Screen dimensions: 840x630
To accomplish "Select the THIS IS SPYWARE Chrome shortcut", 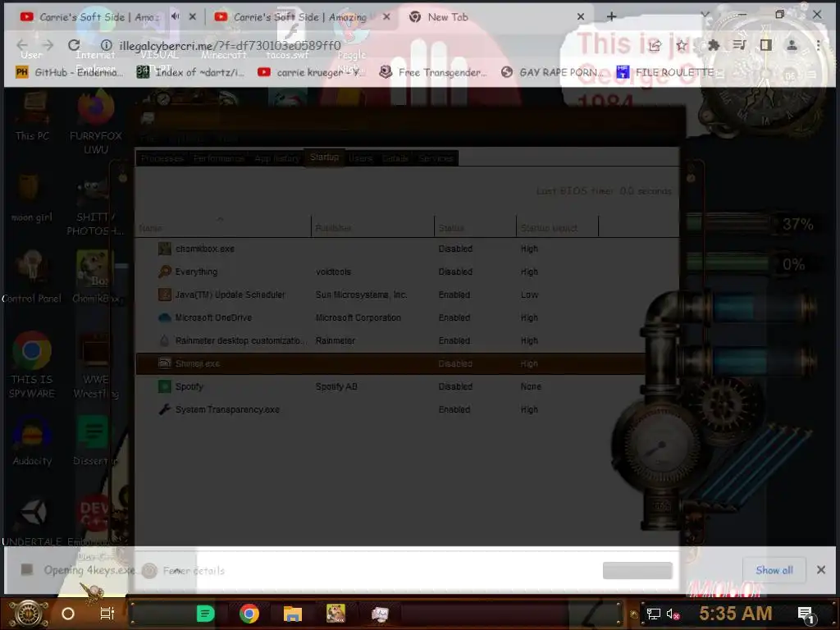I will pyautogui.click(x=32, y=364).
